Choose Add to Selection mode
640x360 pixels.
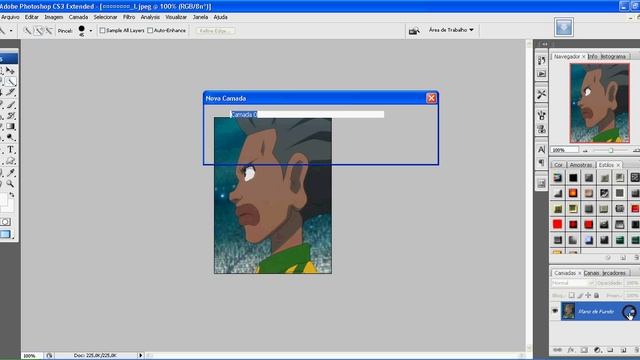pos(38,31)
